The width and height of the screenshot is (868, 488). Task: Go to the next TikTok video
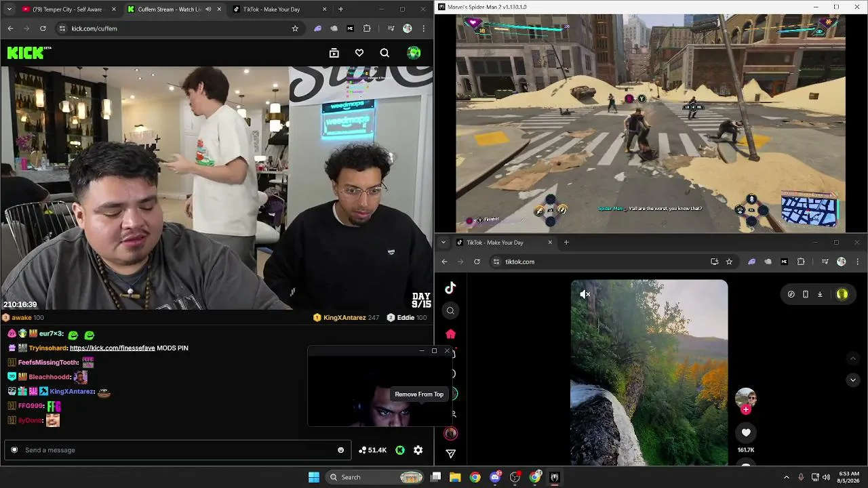(x=853, y=380)
